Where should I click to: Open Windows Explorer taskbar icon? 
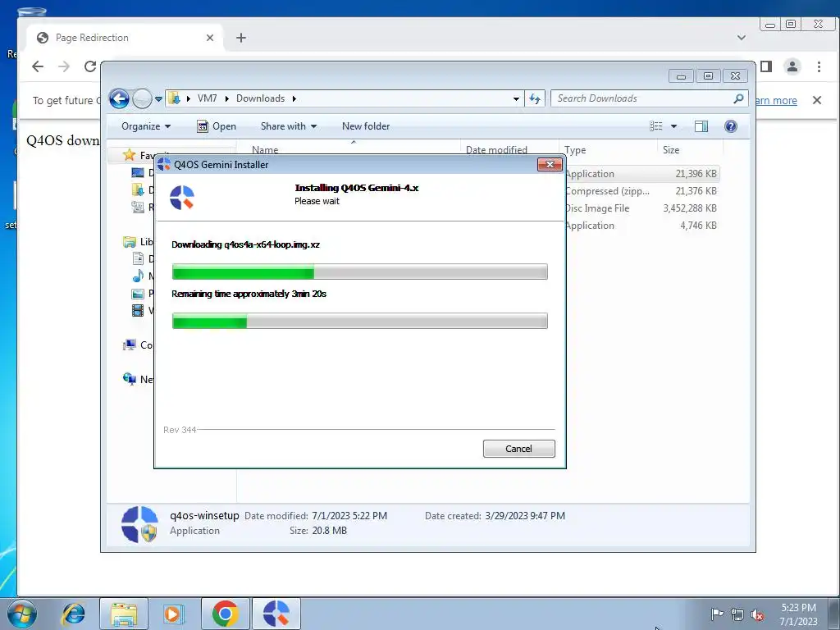124,614
